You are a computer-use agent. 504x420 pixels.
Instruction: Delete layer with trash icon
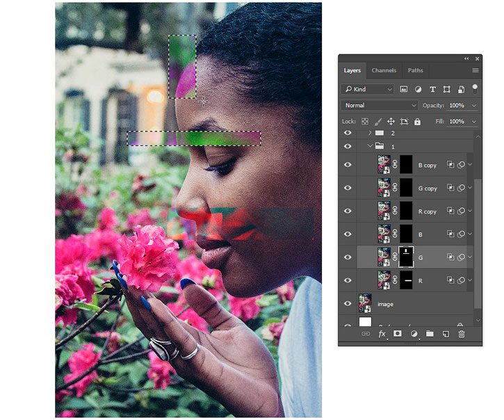point(462,334)
